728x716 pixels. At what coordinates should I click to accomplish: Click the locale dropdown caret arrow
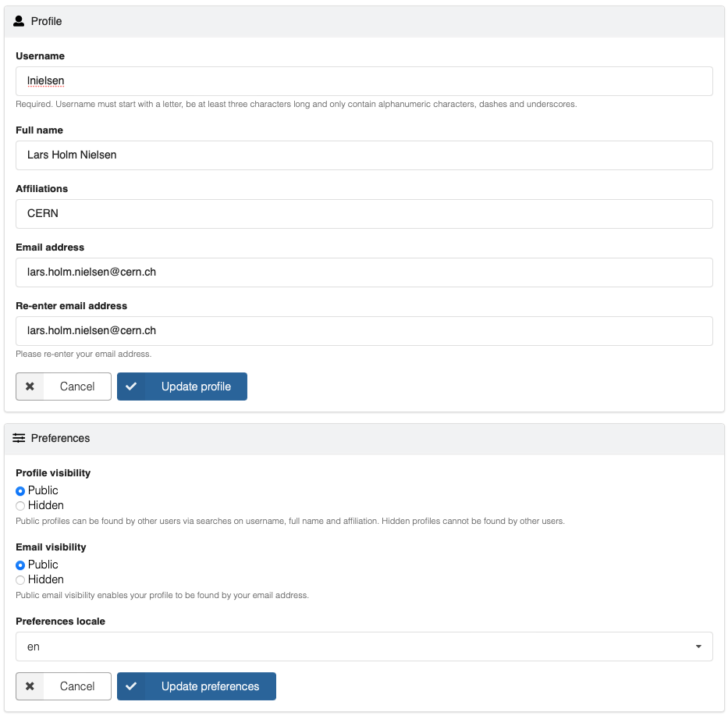[x=698, y=647]
